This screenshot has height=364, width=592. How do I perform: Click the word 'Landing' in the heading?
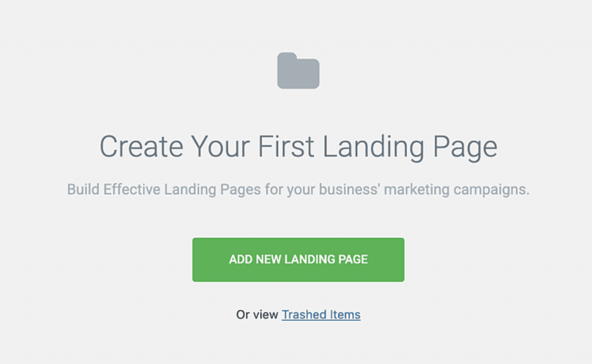pos(373,147)
